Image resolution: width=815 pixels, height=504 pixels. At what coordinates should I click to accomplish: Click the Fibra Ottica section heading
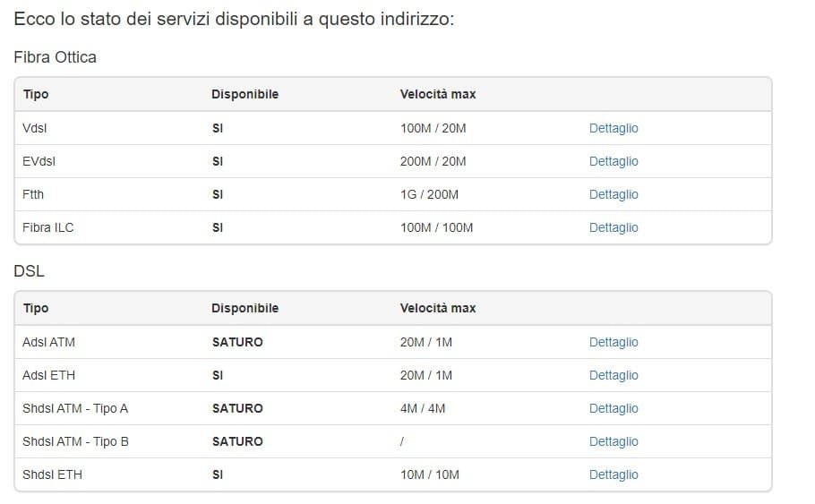56,57
